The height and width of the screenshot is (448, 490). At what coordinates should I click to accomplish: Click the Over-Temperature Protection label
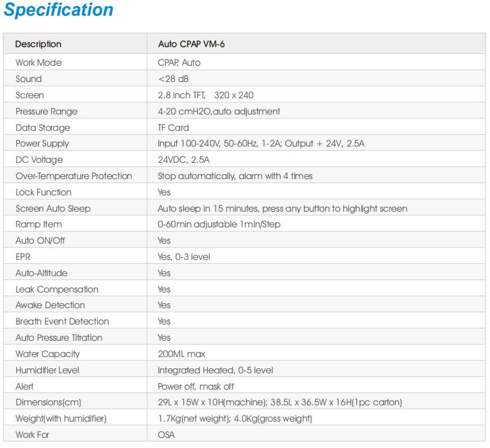74,176
